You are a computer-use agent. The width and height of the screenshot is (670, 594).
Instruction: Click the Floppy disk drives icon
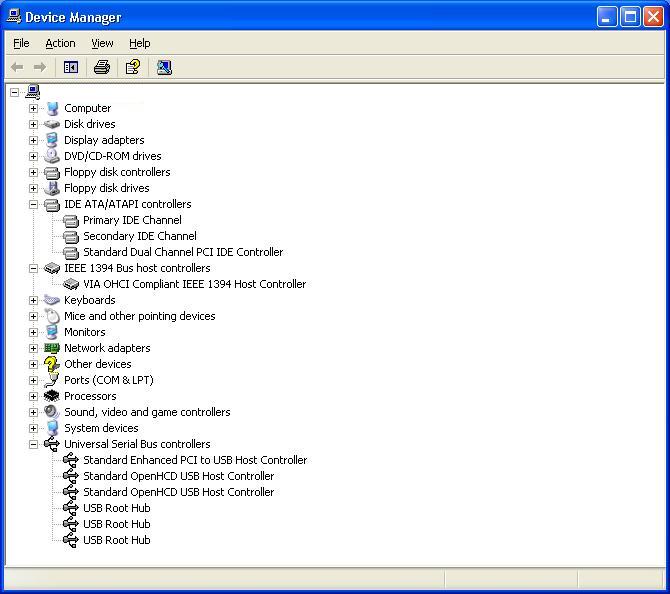(x=52, y=188)
